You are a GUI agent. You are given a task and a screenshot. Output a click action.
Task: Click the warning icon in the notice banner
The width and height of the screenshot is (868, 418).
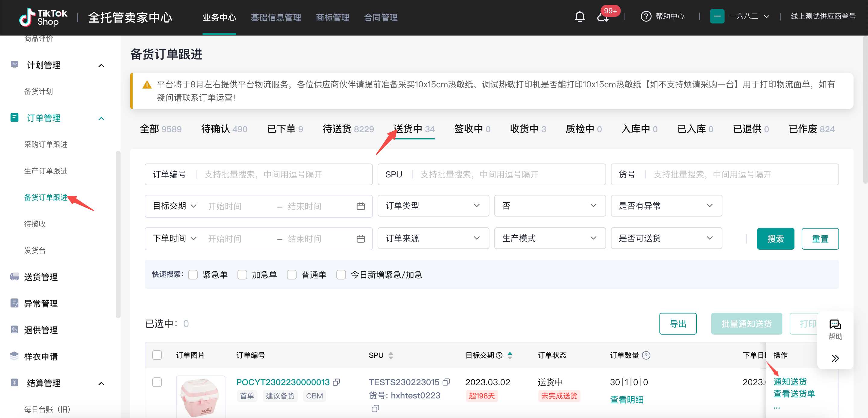click(147, 85)
